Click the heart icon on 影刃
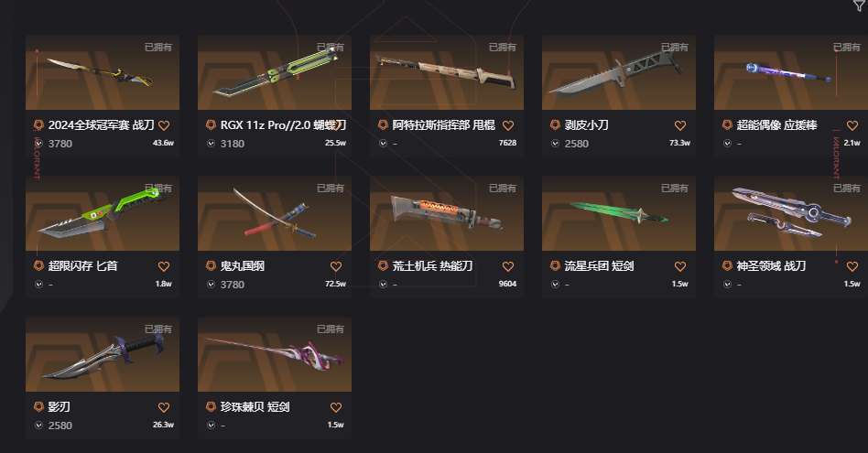 point(164,407)
